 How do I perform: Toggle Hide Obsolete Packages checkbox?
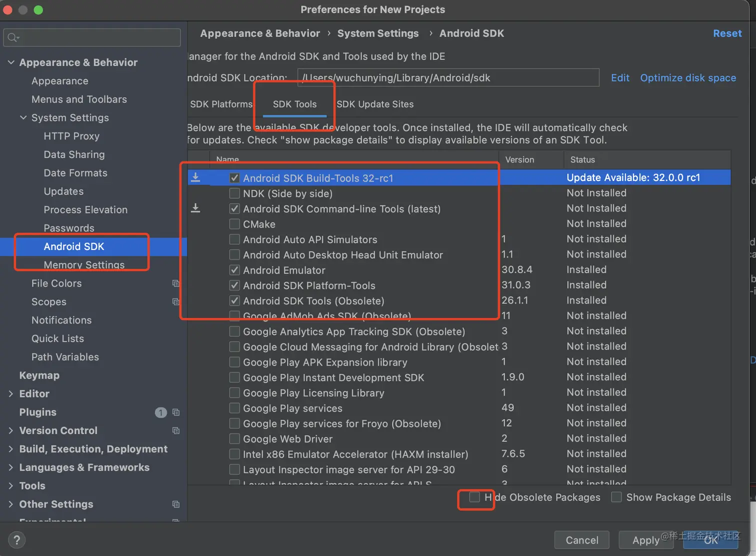tap(474, 497)
